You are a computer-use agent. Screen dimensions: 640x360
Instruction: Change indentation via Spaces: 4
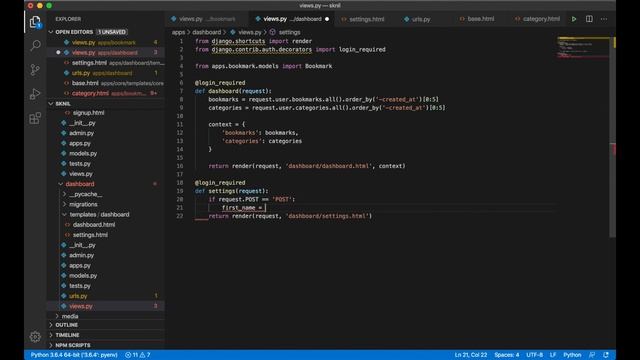pyautogui.click(x=507, y=355)
